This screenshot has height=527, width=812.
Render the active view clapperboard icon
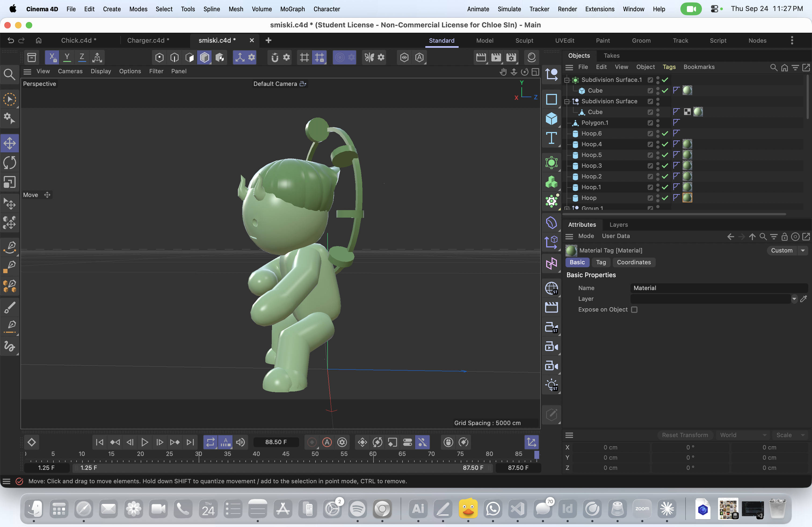481,57
